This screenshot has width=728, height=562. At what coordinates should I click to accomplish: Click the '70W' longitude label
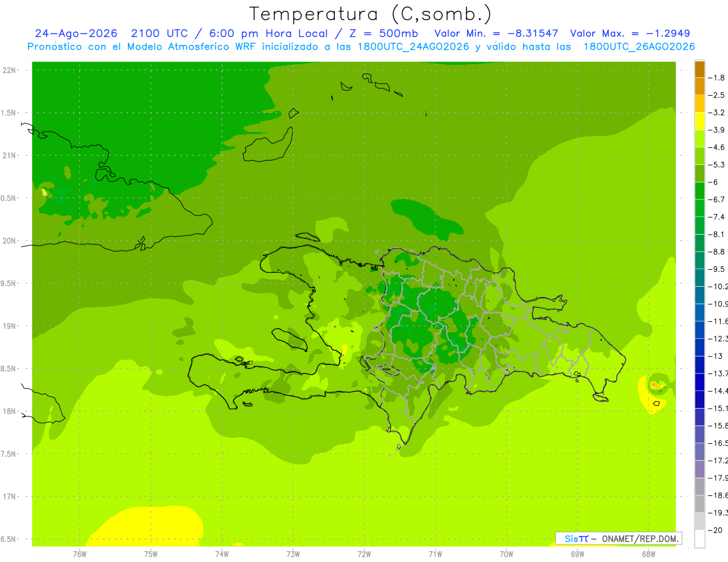coord(507,554)
